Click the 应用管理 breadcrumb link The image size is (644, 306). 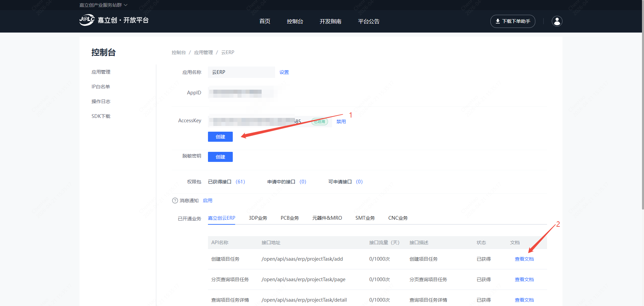pos(203,52)
